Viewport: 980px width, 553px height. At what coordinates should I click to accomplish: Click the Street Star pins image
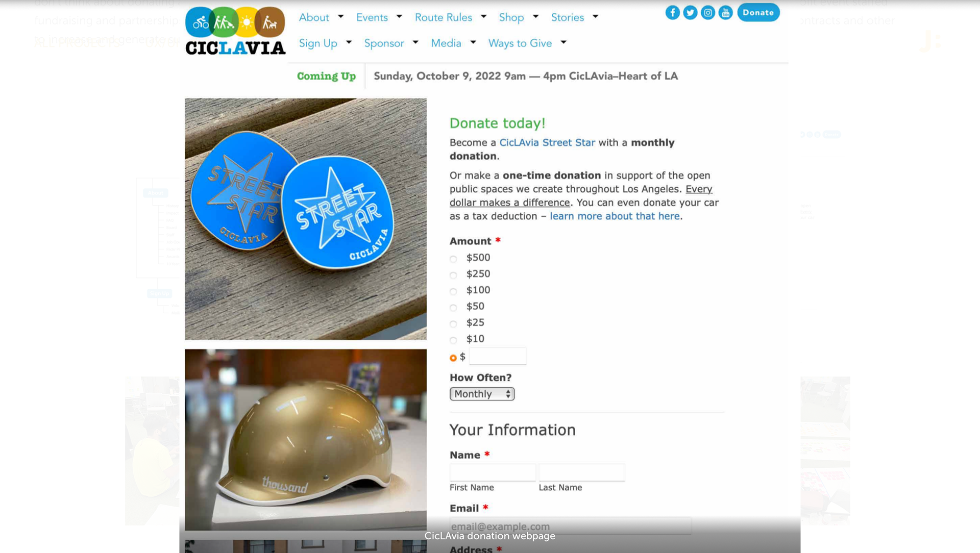click(x=306, y=219)
